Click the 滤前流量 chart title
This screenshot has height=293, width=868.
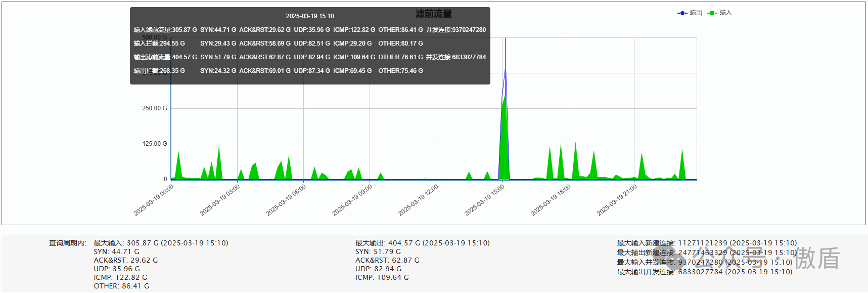[x=433, y=14]
